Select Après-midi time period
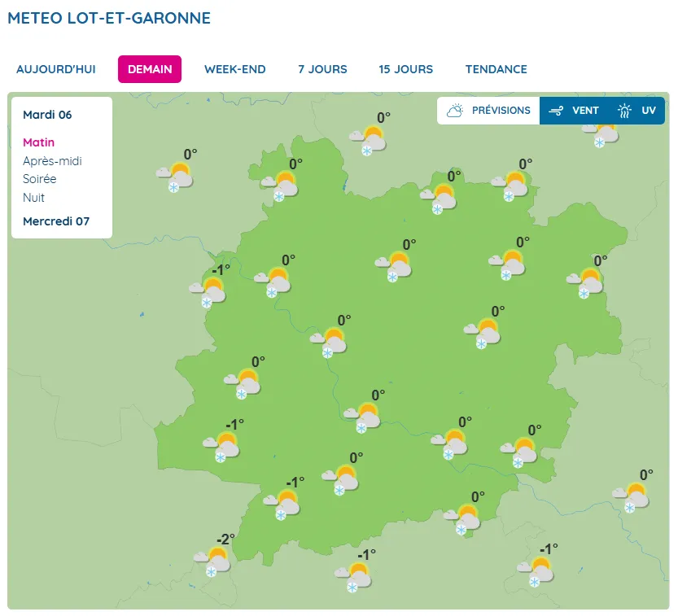The image size is (678, 616). tap(52, 161)
